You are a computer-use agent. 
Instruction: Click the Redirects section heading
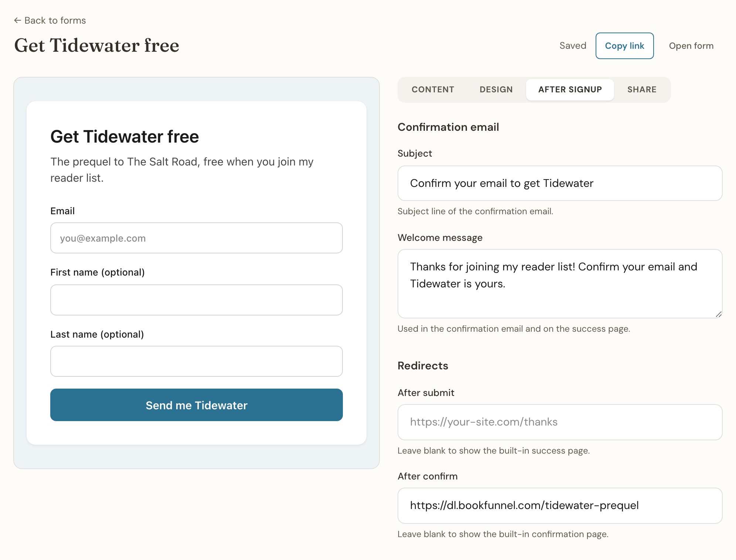coord(423,366)
